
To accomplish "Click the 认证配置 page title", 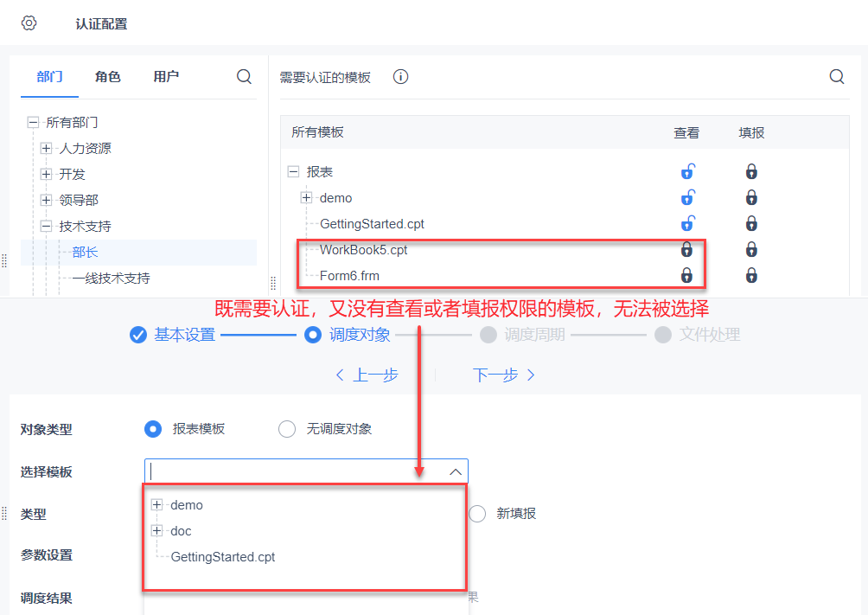I will 101,24.
